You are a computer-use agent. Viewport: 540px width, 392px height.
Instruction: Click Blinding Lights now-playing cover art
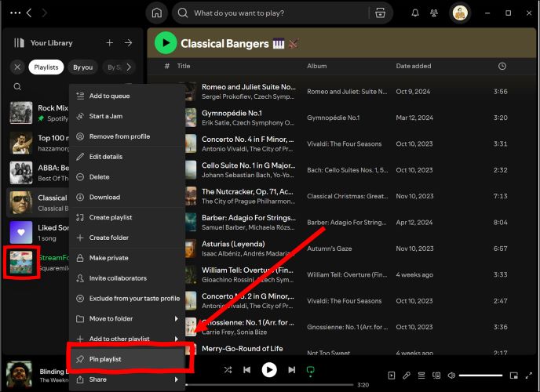20,375
